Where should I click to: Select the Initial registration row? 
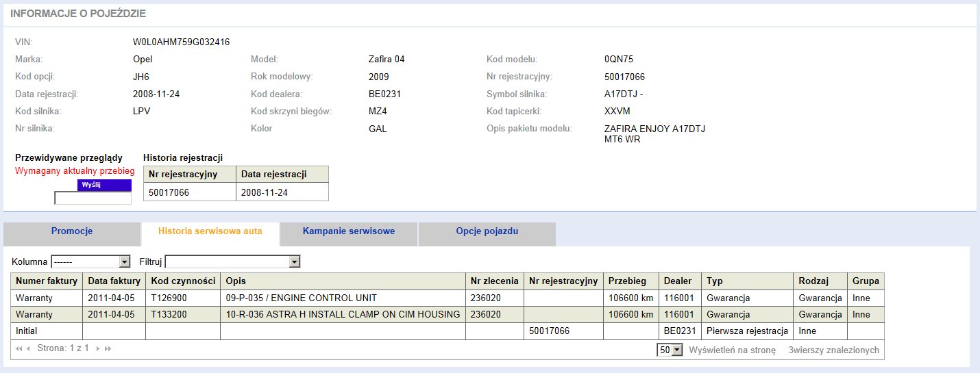[x=448, y=331]
